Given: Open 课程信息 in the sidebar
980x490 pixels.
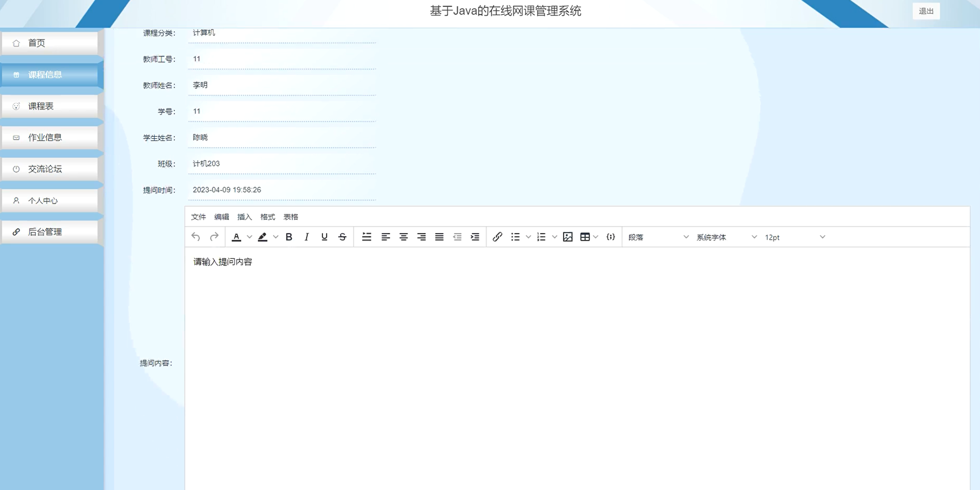Looking at the screenshot, I should (50, 74).
